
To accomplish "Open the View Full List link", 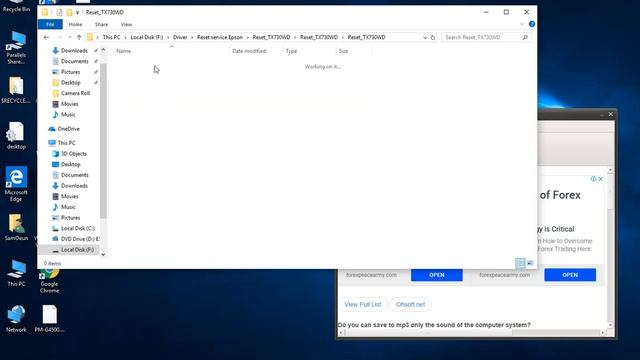I will coord(362,304).
